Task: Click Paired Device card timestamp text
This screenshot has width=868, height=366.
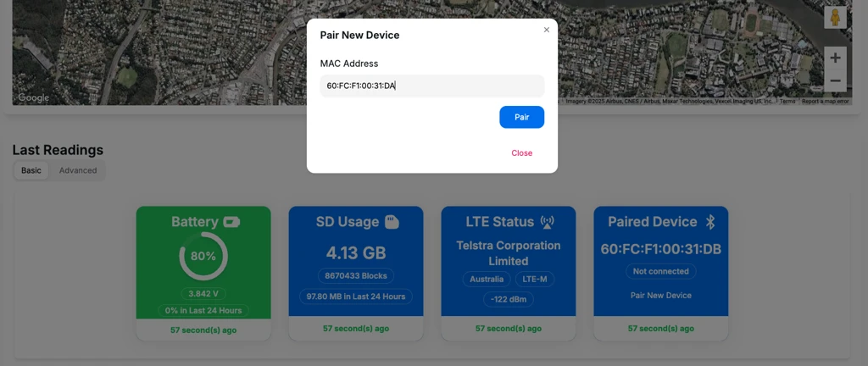Action: click(x=661, y=329)
